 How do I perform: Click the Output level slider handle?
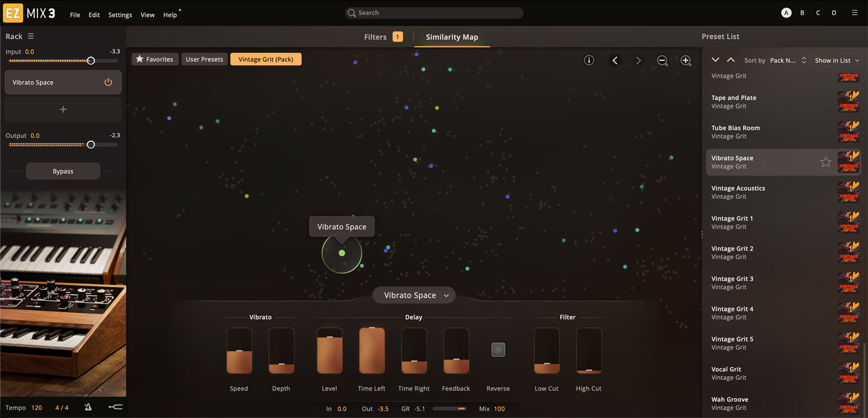pyautogui.click(x=91, y=144)
